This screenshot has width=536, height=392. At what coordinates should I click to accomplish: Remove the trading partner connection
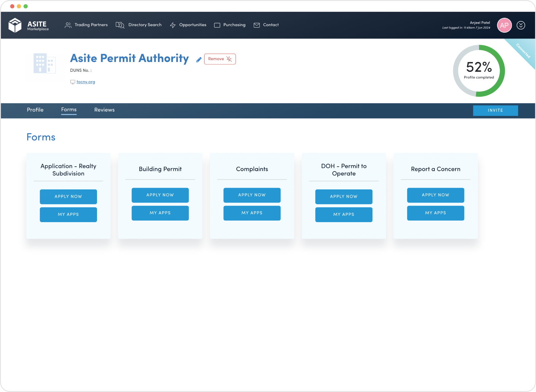(x=220, y=59)
